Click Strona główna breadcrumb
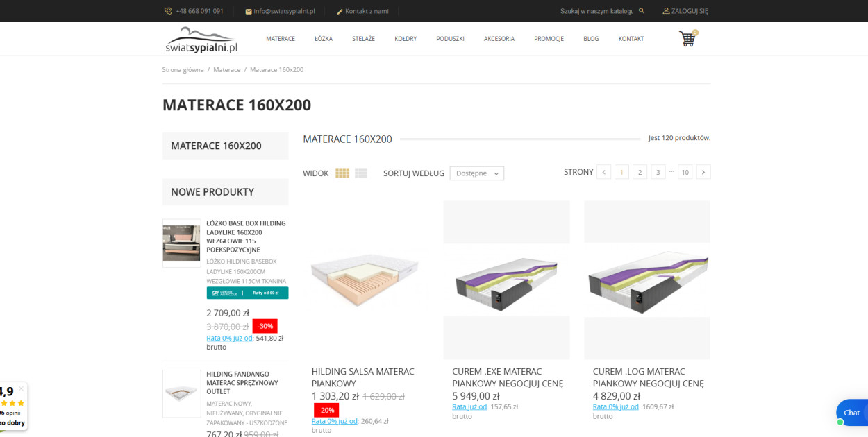Image resolution: width=868 pixels, height=437 pixels. click(x=183, y=70)
